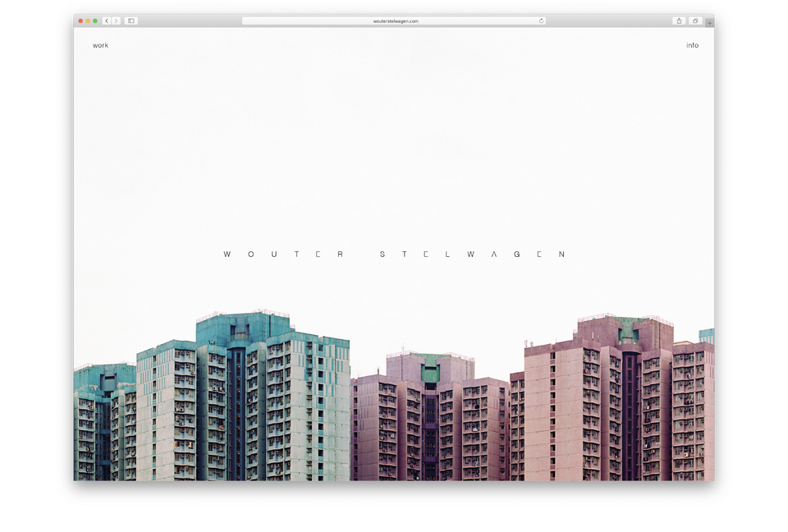
Task: Click the tall teal tower in photo
Action: [238, 394]
